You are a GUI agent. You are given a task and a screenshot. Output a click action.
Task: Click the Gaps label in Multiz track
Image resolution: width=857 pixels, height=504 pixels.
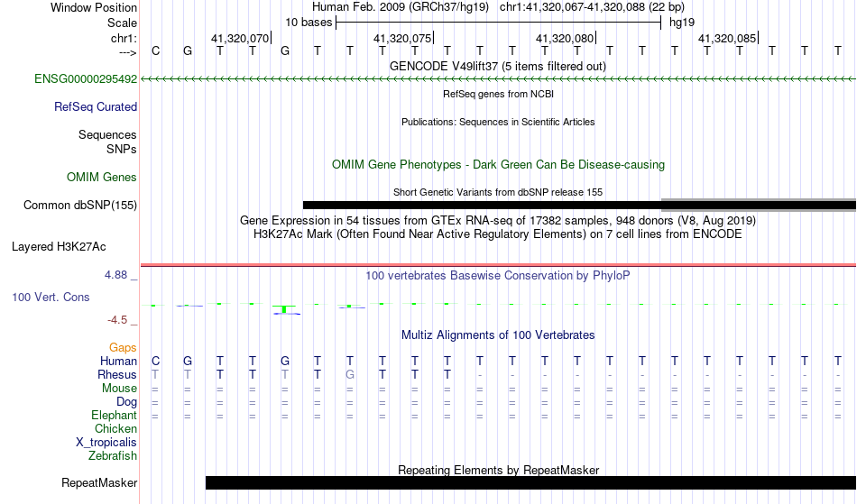123,348
